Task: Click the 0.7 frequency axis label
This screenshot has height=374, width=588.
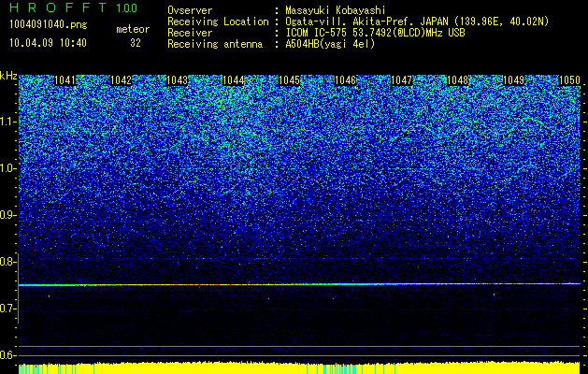Action: (x=7, y=309)
